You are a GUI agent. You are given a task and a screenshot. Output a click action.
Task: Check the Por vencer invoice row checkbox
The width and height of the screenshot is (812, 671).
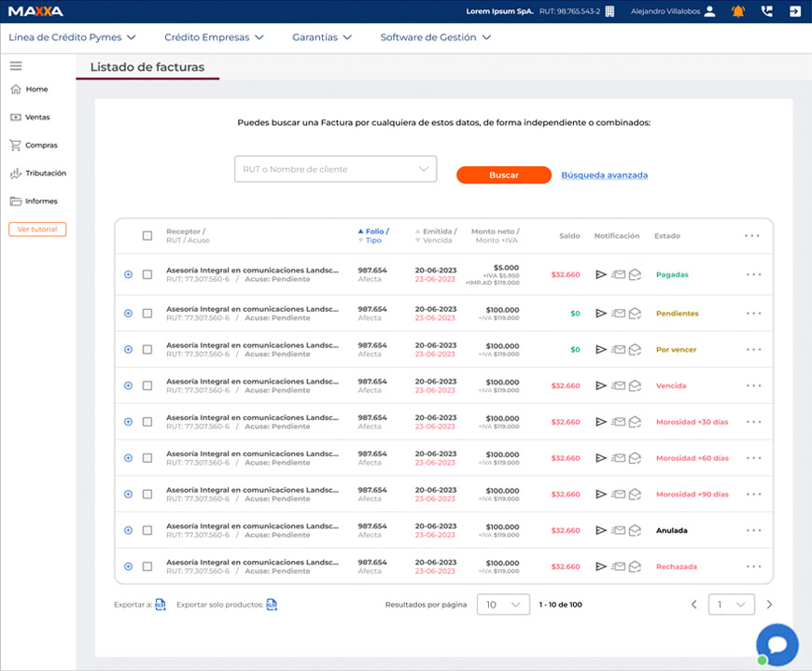coord(147,349)
